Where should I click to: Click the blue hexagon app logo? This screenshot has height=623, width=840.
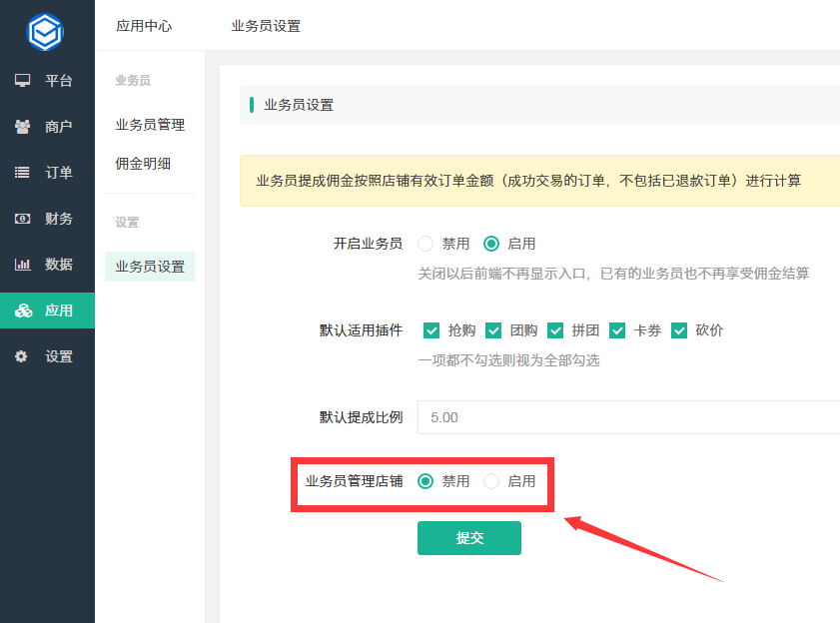point(45,32)
